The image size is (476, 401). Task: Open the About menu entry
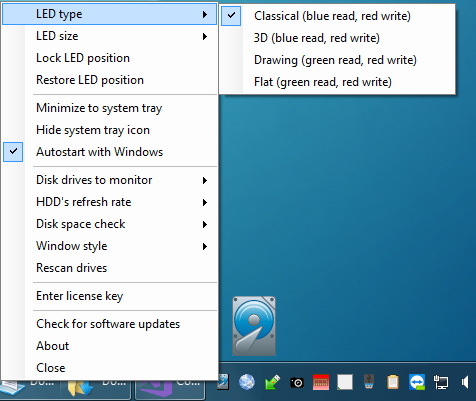click(109, 346)
